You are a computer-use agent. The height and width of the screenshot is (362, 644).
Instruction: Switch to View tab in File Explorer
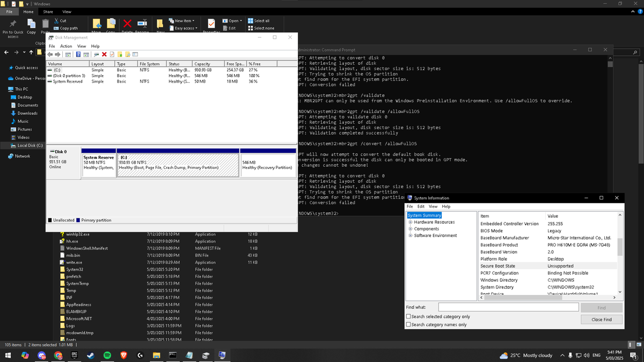pos(67,12)
